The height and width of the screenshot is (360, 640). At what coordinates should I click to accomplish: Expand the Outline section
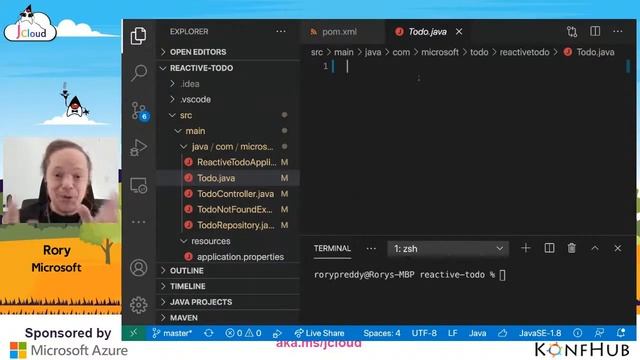tap(229, 271)
